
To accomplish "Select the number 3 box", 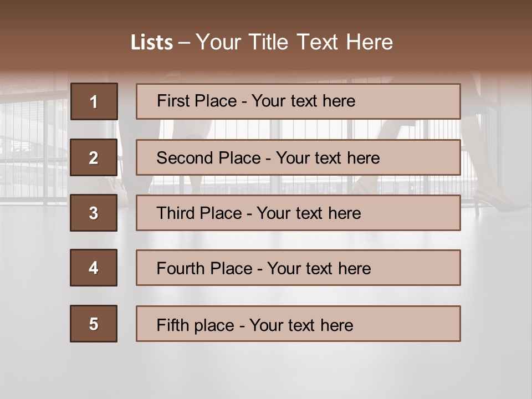I will [94, 213].
